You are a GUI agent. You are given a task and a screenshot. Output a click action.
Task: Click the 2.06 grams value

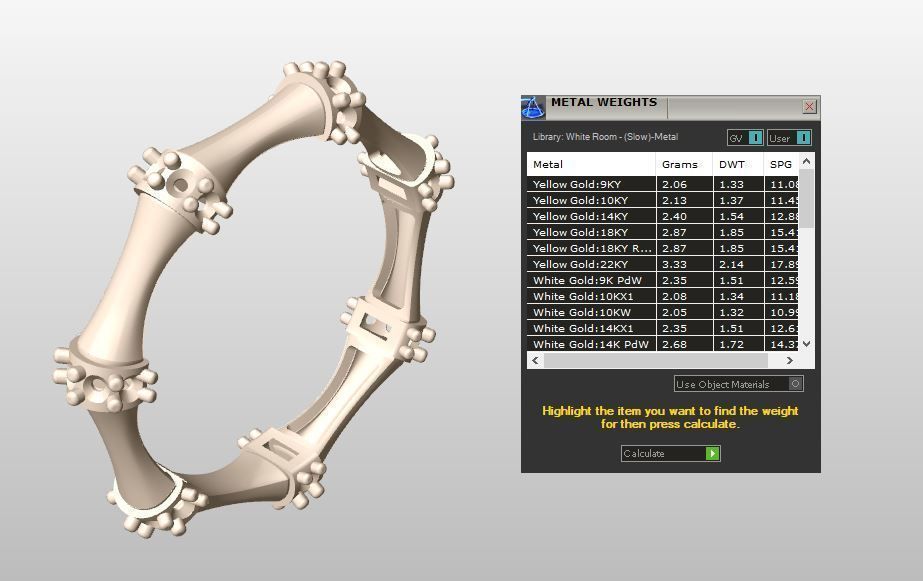[674, 184]
